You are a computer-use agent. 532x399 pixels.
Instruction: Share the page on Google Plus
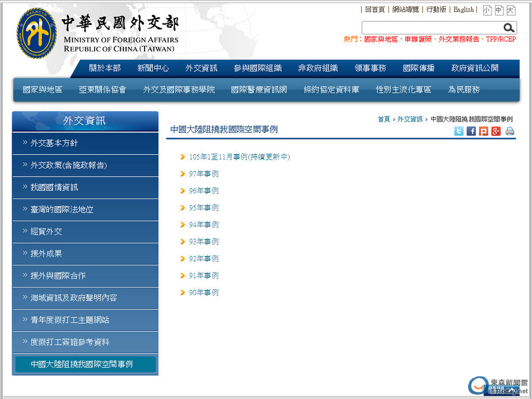click(496, 131)
